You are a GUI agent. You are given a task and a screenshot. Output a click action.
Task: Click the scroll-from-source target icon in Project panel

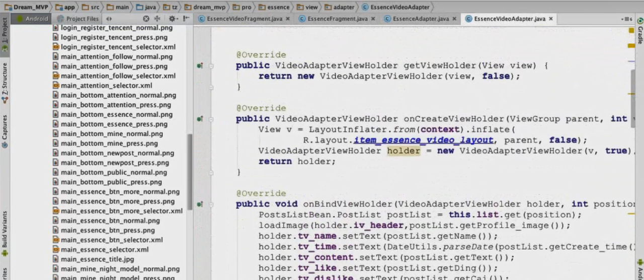click(x=146, y=19)
